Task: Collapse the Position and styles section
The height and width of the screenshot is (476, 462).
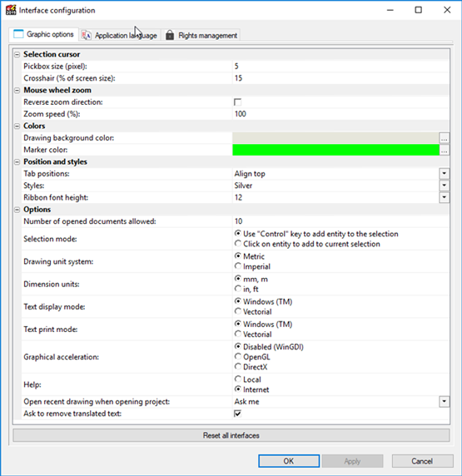Action: click(17, 162)
